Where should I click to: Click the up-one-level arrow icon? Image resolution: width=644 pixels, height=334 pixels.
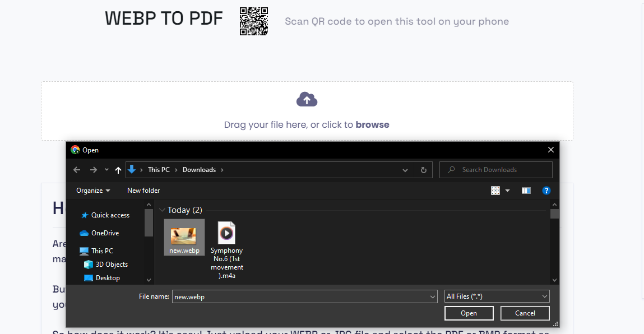[x=118, y=169]
